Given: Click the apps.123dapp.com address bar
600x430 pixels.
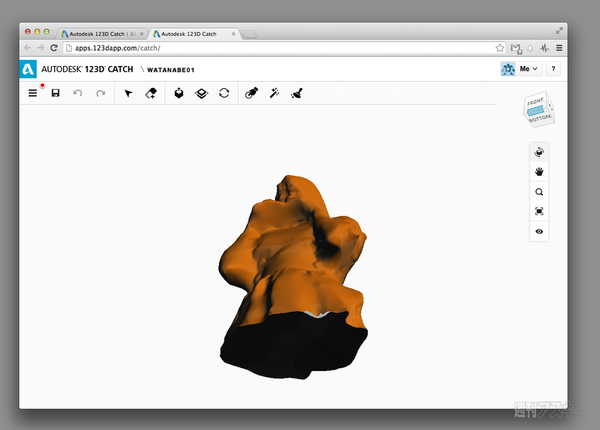Looking at the screenshot, I should click(283, 48).
